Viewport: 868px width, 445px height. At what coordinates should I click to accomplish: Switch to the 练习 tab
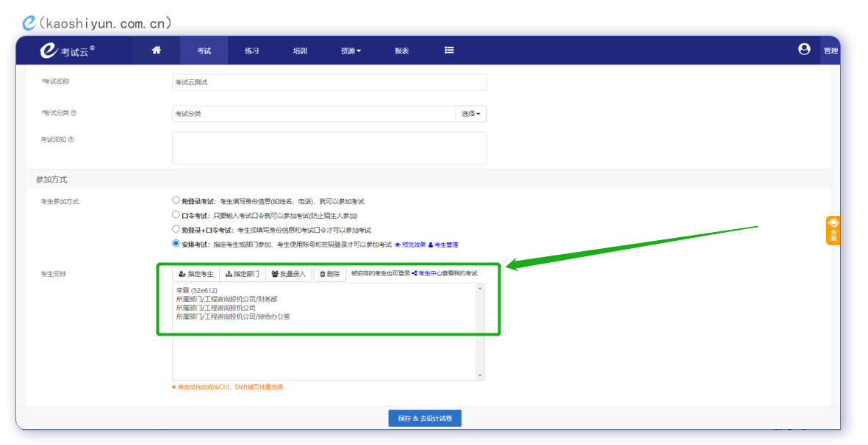click(x=251, y=51)
